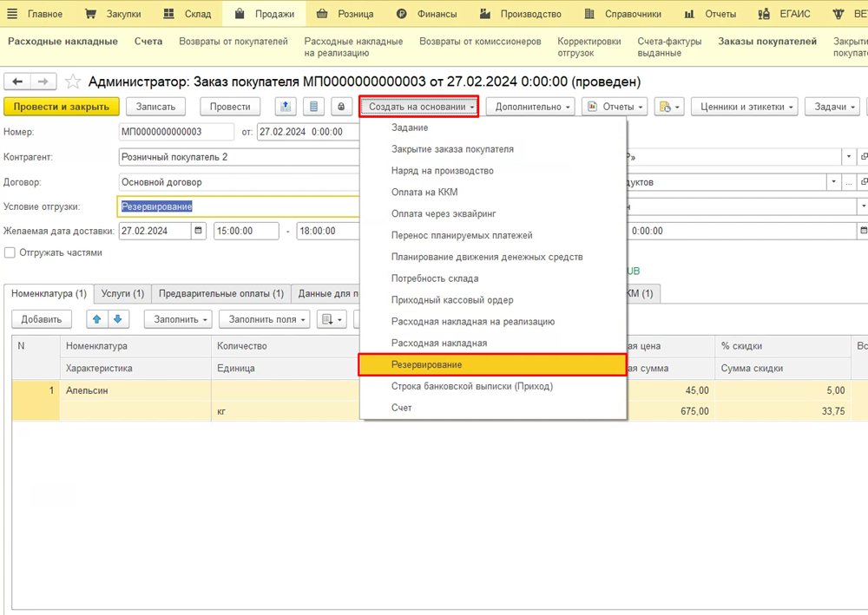
Task: Click the lock icon in the toolbar
Action: click(339, 107)
